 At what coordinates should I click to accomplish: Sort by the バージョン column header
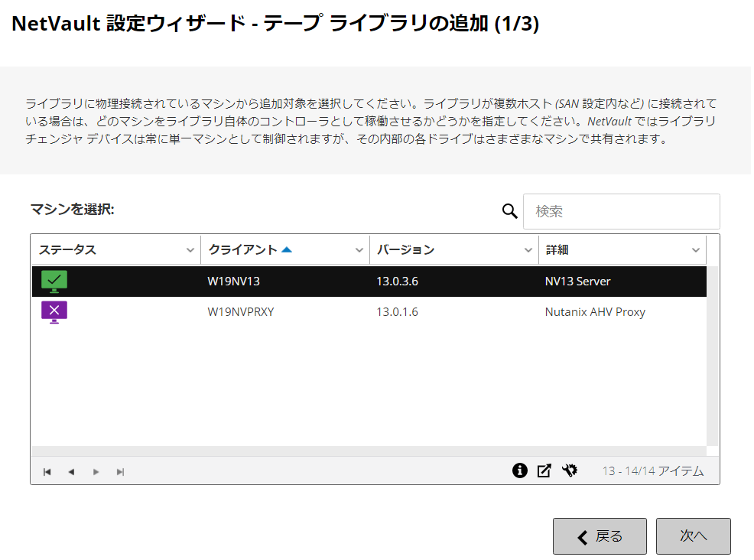[x=405, y=250]
